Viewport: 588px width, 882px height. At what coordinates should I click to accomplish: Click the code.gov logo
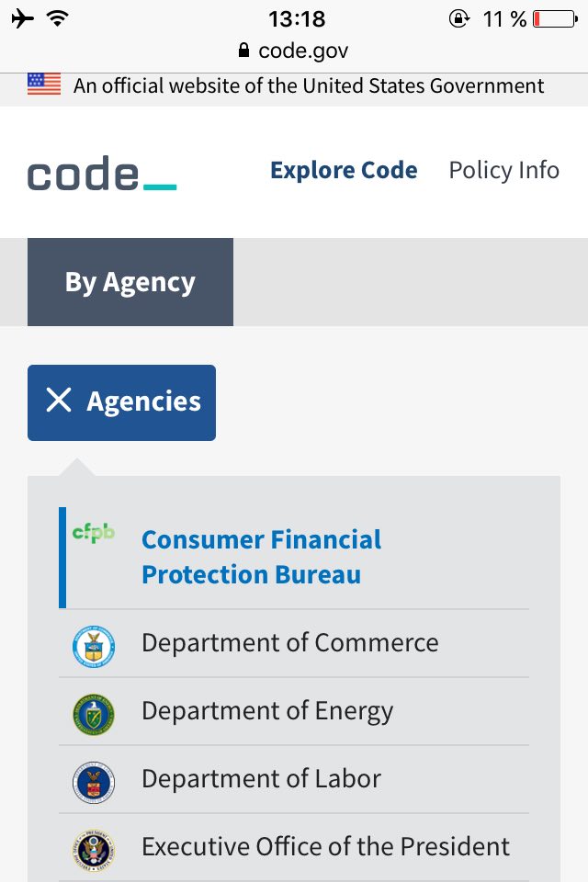click(x=102, y=173)
